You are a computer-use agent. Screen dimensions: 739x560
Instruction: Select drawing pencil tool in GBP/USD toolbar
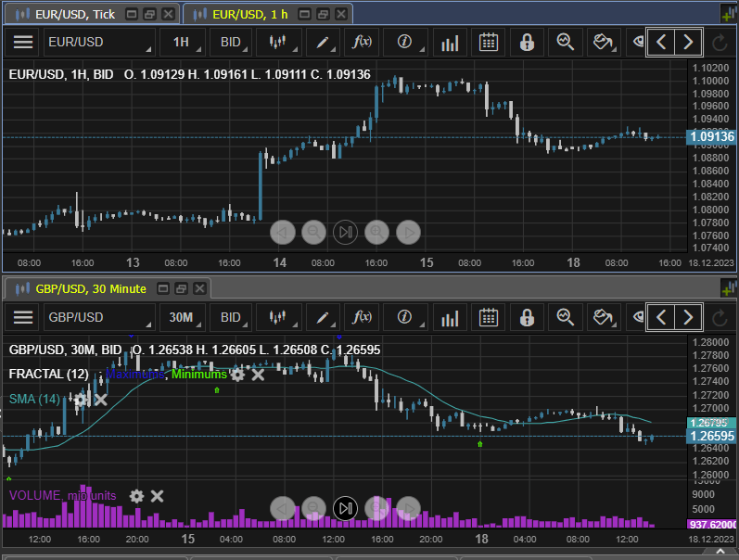pos(323,317)
